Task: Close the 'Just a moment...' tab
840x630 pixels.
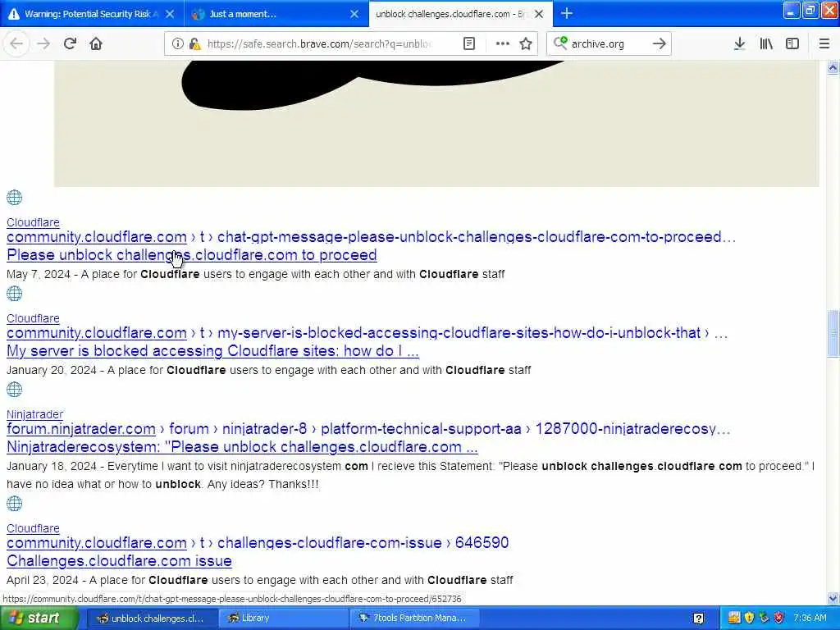Action: pyautogui.click(x=354, y=14)
